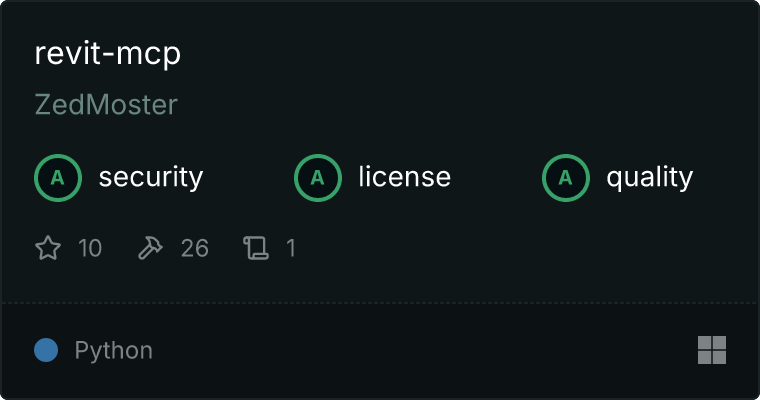Screen dimensions: 760x400
Task: Select the Python language label
Action: pyautogui.click(x=113, y=350)
